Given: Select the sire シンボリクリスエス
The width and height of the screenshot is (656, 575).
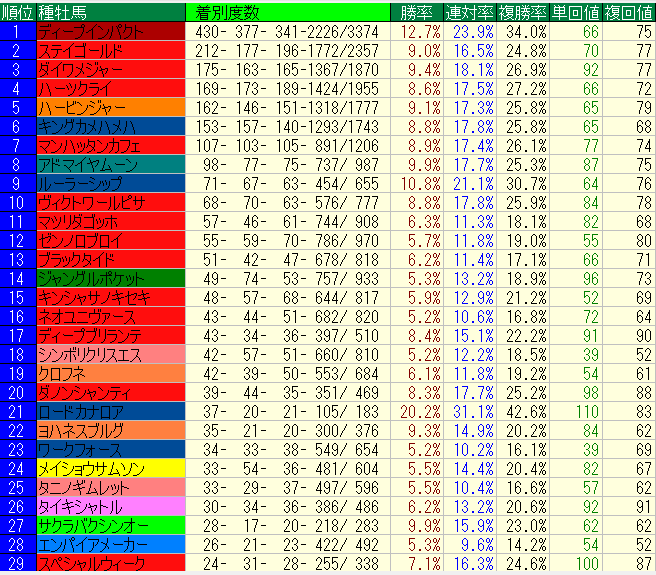Looking at the screenshot, I should (111, 355).
